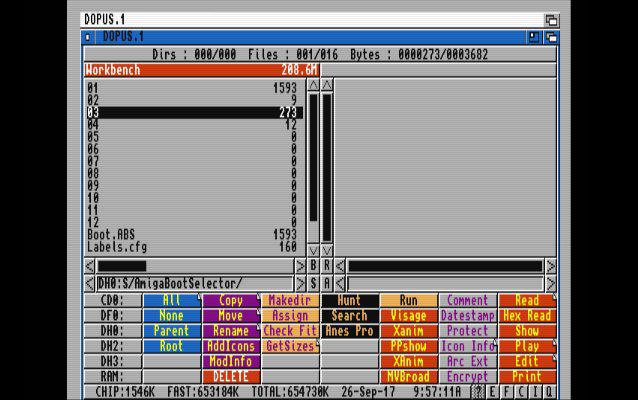Click the DOPUS.1 window's zoom gadget
Viewport: 638px width, 400px height.
534,37
